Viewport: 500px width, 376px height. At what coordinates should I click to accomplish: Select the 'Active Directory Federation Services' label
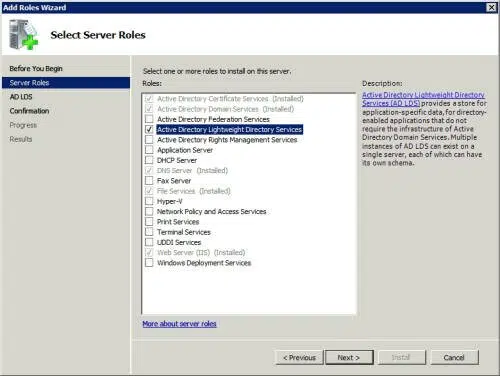coord(213,119)
